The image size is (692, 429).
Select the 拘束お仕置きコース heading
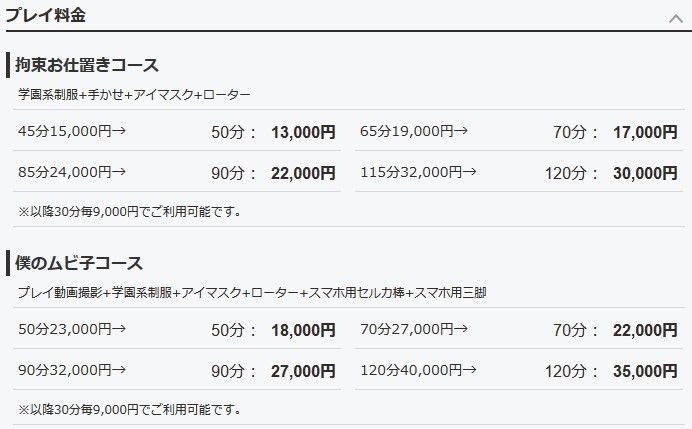[x=86, y=65]
